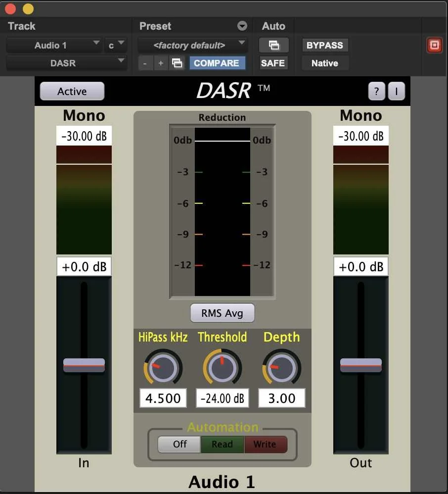Toggle the COMPARE button

(x=217, y=63)
